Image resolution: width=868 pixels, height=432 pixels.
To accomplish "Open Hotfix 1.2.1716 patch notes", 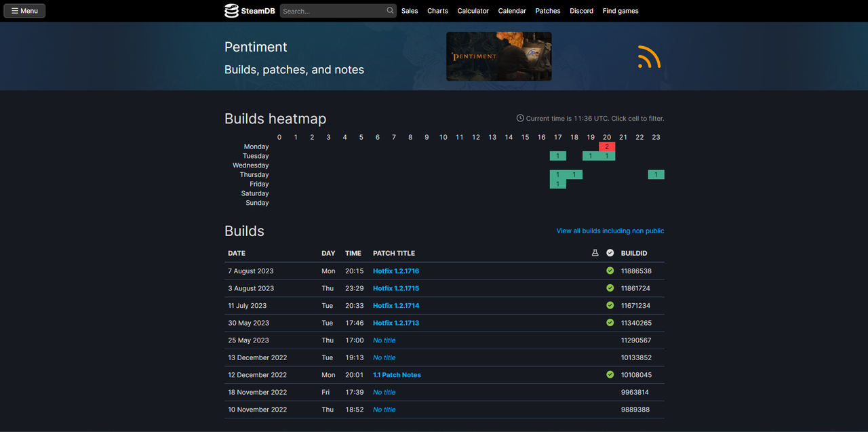I will point(396,271).
